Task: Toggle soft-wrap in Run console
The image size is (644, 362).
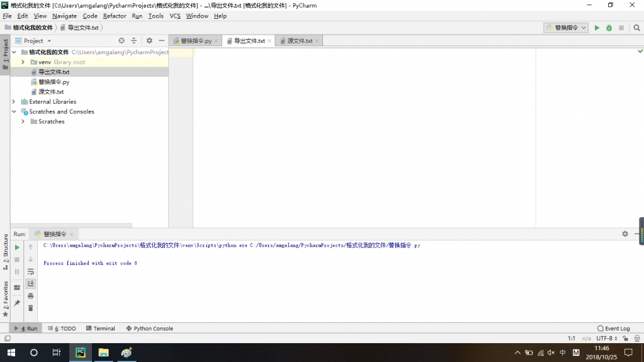Action: 30,271
